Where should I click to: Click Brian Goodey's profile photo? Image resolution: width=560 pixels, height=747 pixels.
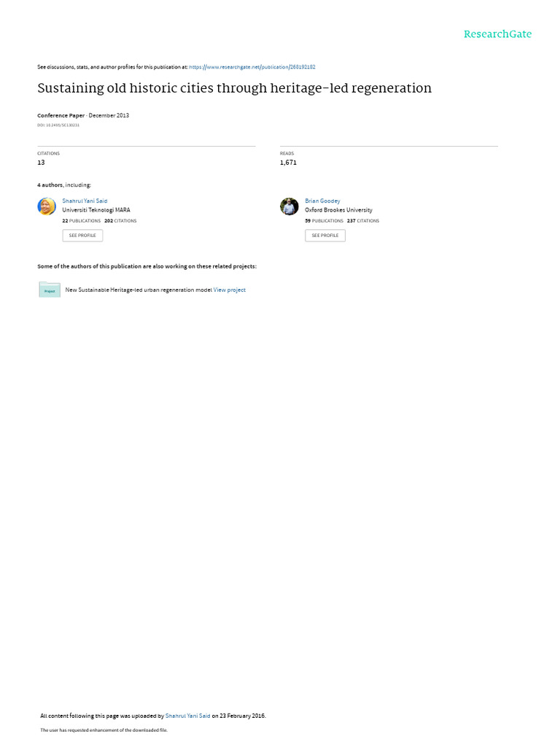(289, 206)
